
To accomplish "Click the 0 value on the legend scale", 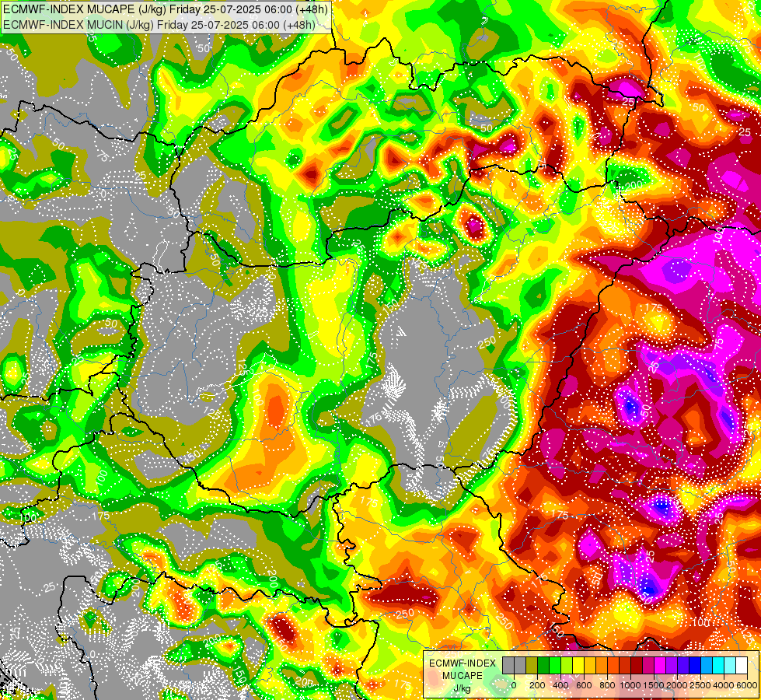I will click(x=514, y=685).
